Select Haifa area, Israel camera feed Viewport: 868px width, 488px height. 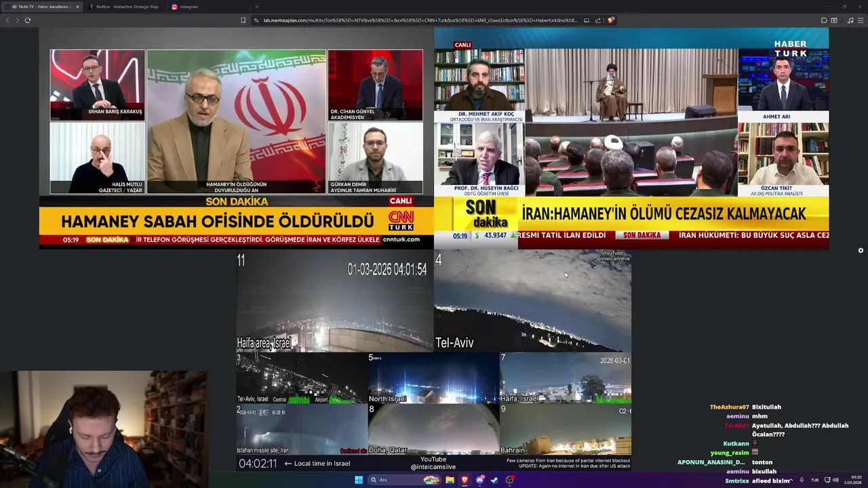[x=334, y=301]
